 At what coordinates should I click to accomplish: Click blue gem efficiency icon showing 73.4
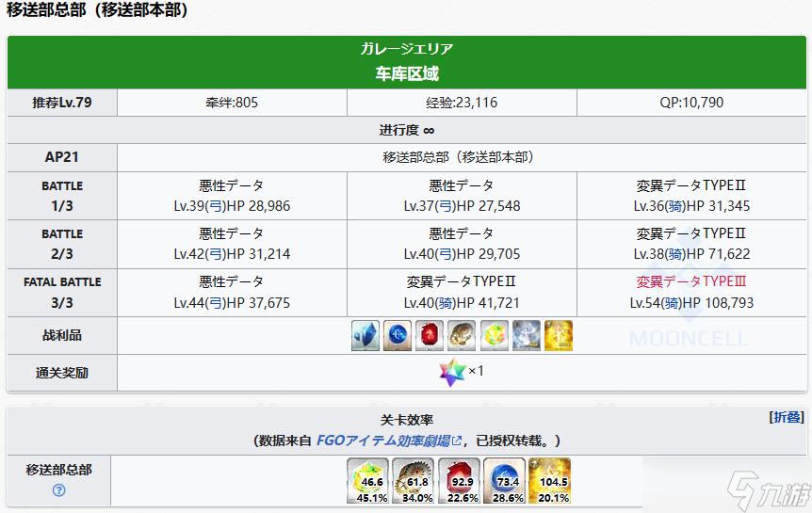503,481
